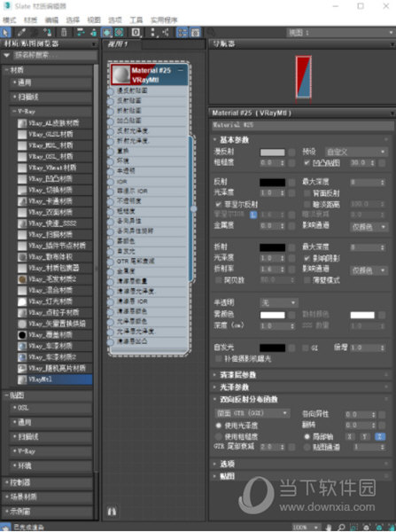Click the Material #25 sphere preview thumbnail
This screenshot has height=532, width=396.
[x=121, y=74]
